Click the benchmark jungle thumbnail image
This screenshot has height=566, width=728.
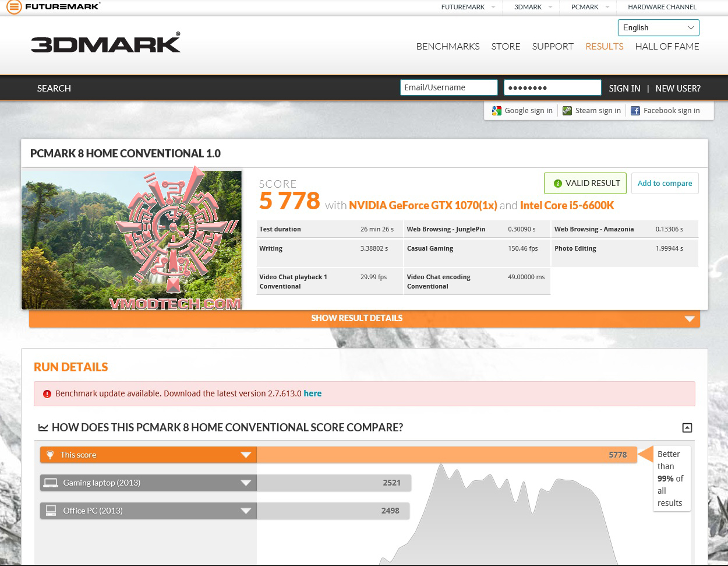[132, 240]
